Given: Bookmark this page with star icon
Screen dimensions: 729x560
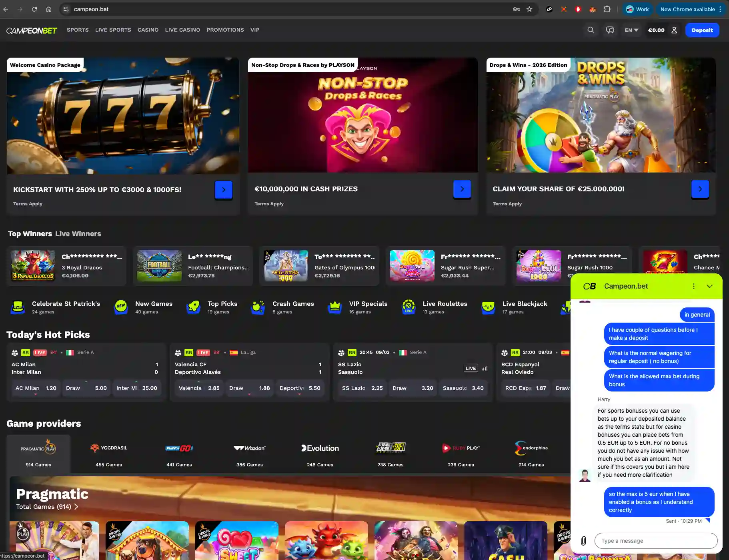Looking at the screenshot, I should [x=529, y=9].
